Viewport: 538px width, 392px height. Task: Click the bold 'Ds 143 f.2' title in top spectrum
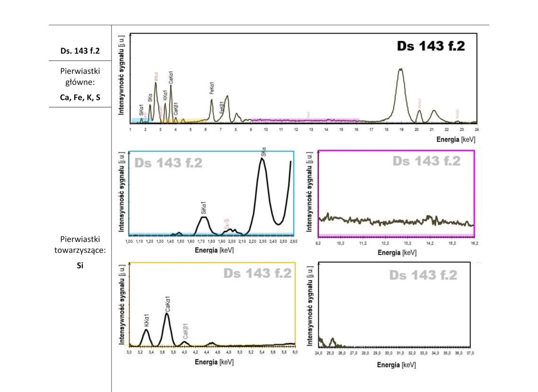(431, 46)
